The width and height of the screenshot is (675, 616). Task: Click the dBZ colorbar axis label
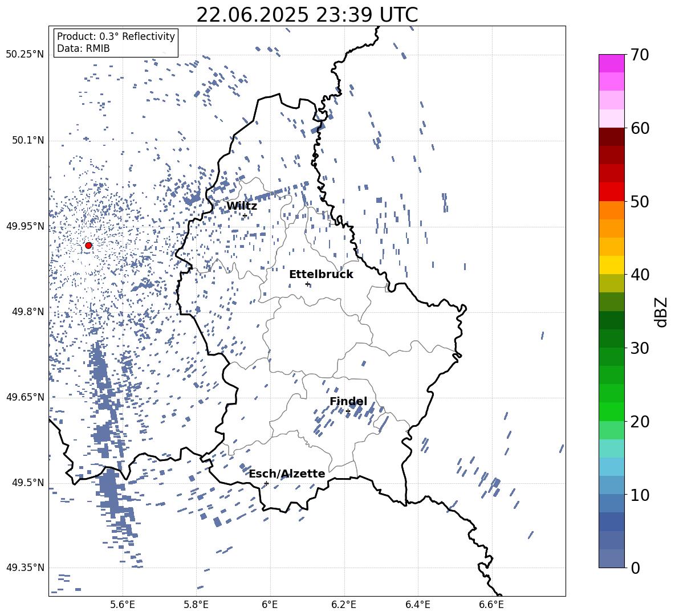662,312
